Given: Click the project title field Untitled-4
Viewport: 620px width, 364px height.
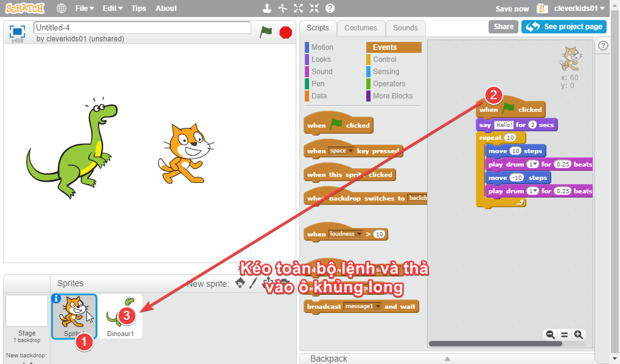Looking at the screenshot, I should click(x=142, y=27).
